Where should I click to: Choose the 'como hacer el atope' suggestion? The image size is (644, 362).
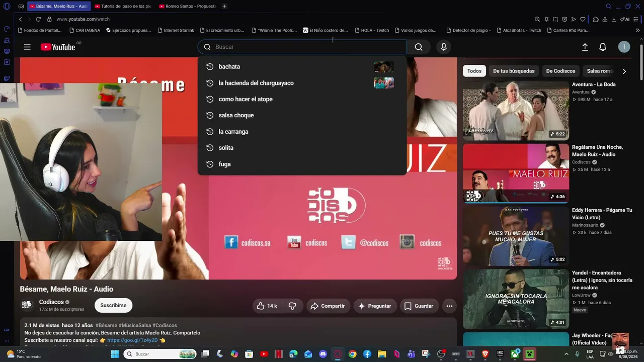[x=302, y=99]
